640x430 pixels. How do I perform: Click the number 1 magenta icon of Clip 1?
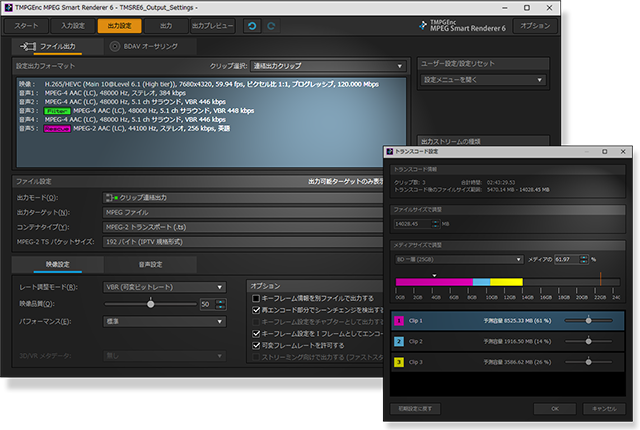coord(399,321)
